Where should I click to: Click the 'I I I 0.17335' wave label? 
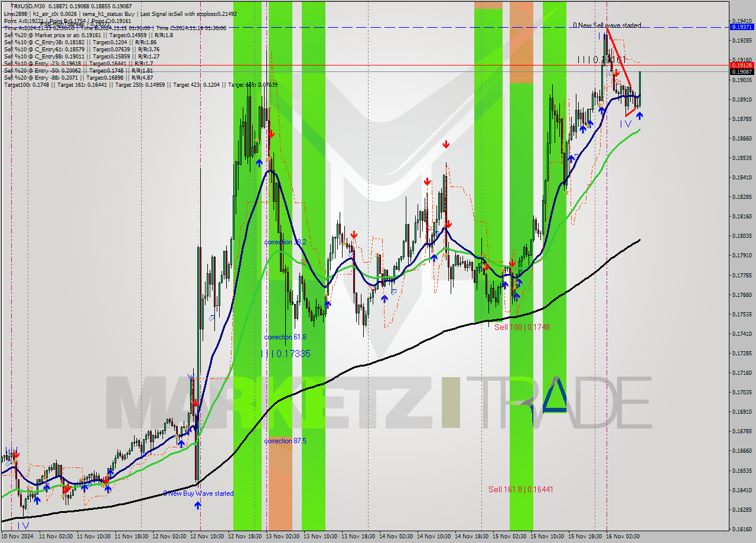286,354
